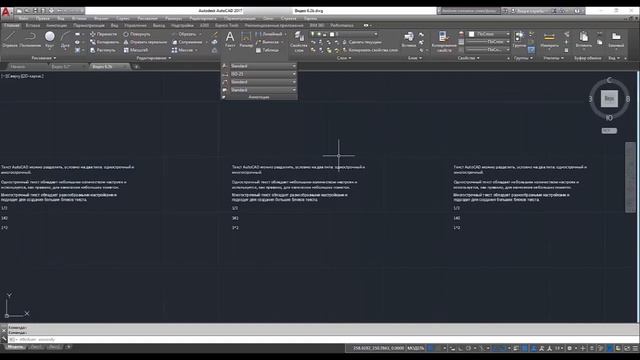Click the Move (Перенести) tool
Image resolution: width=640 pixels, height=360 pixels.
104,34
